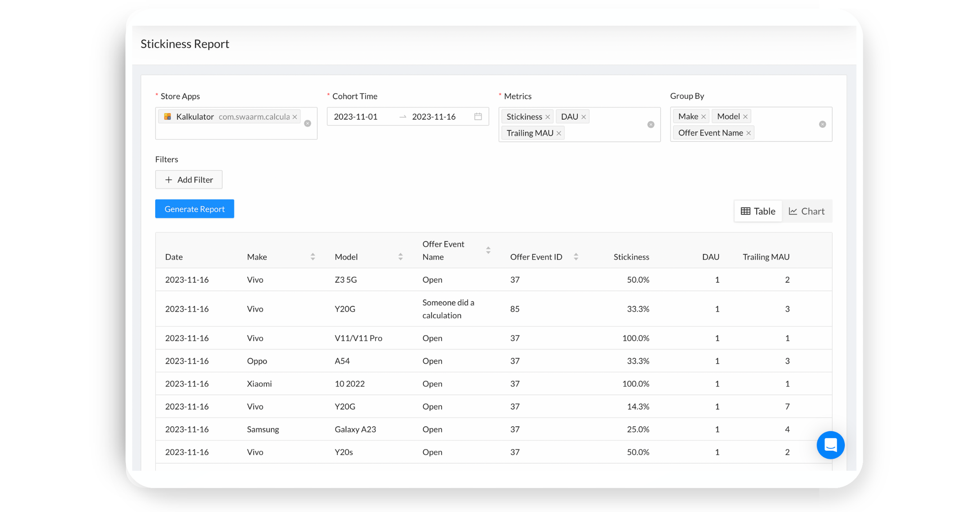980x512 pixels.
Task: Remove the Kalkulator app tag
Action: point(294,117)
